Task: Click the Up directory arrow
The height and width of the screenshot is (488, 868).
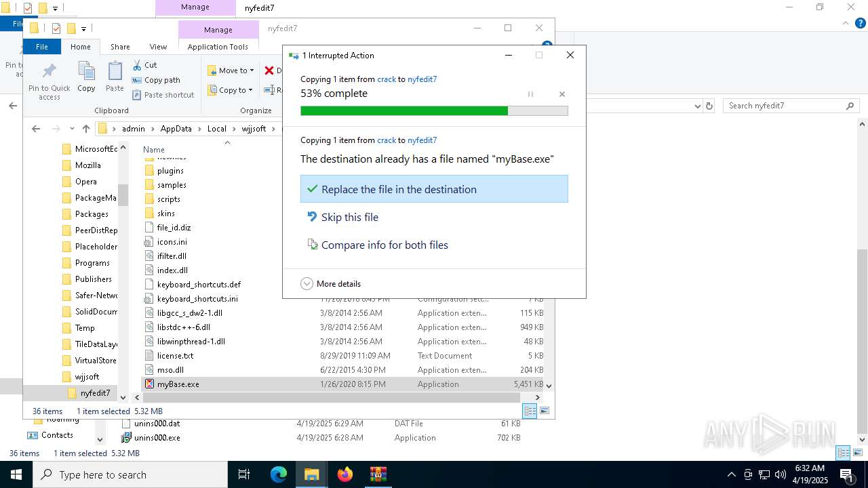Action: 85,129
